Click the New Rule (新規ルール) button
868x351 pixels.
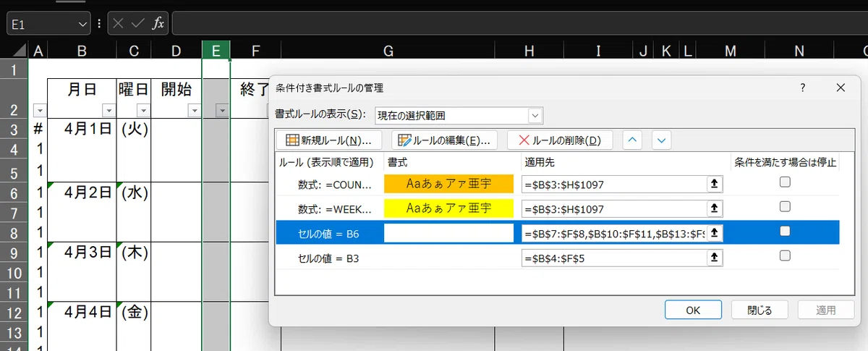329,140
